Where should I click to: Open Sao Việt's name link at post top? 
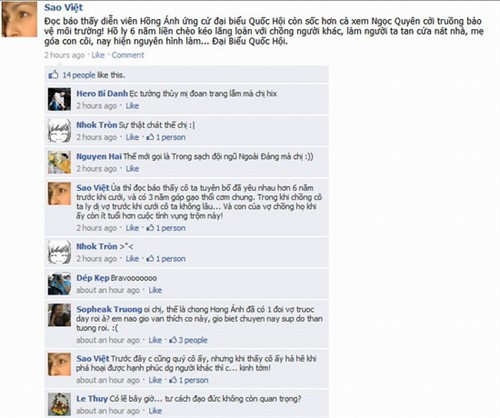click(x=64, y=7)
